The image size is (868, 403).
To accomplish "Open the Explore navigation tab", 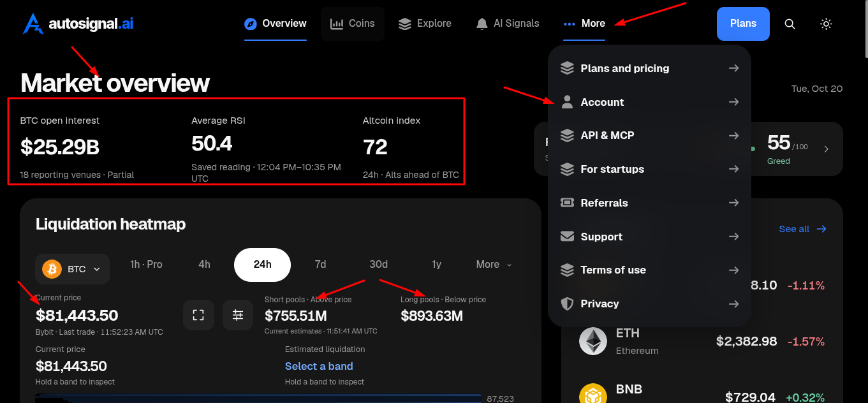I will (x=425, y=24).
